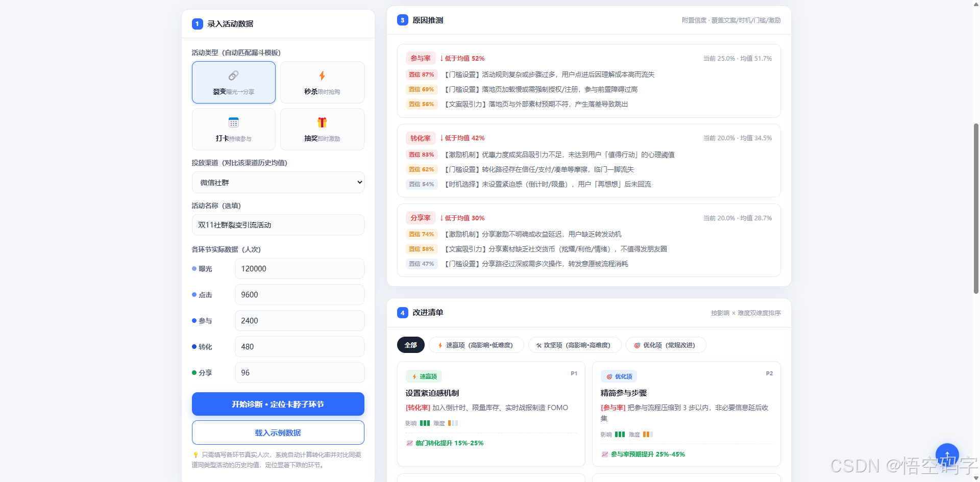
Task: Click the chart icon beside 参与率预期提升 25%-45%
Action: 605,454
